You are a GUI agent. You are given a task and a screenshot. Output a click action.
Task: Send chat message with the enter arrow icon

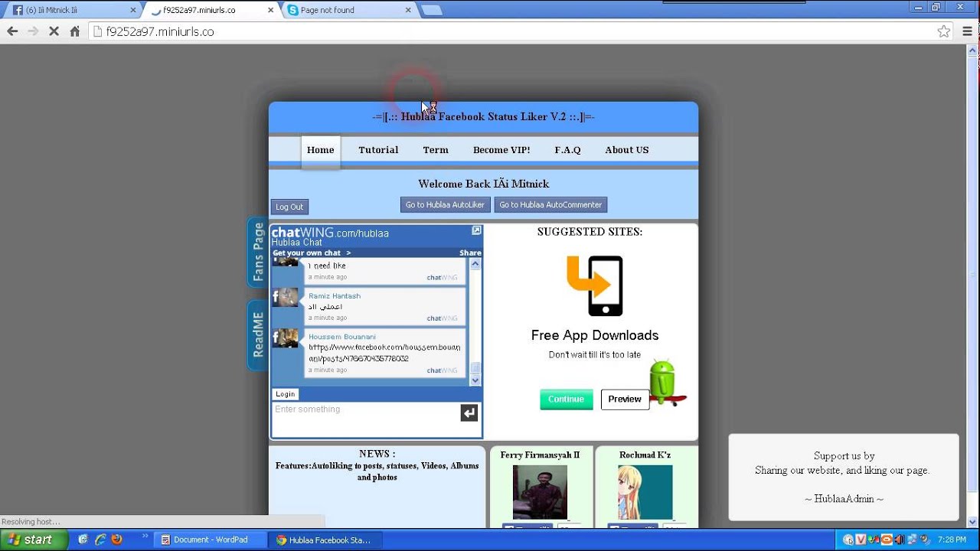469,413
